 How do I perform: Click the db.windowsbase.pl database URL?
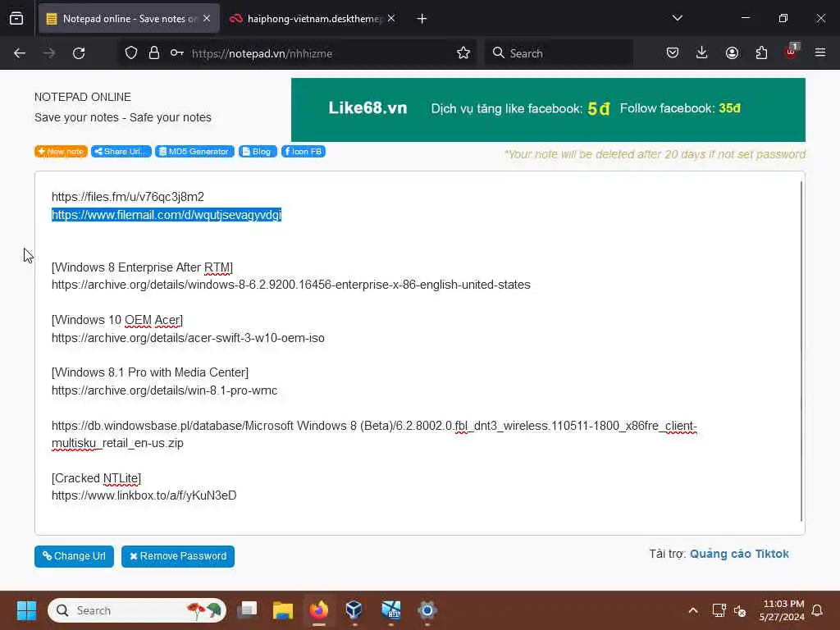point(374,435)
